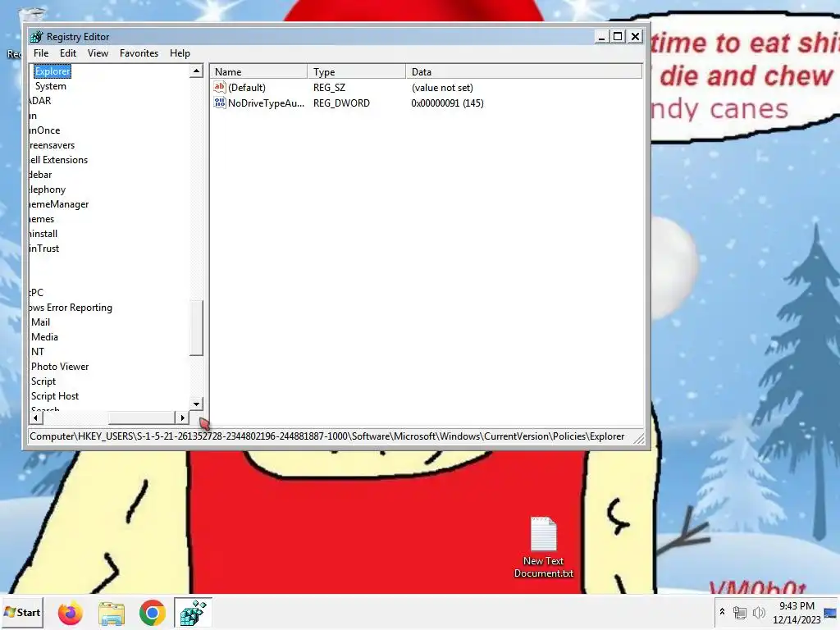Select the Explorer key in the tree
840x630 pixels.
pos(52,71)
